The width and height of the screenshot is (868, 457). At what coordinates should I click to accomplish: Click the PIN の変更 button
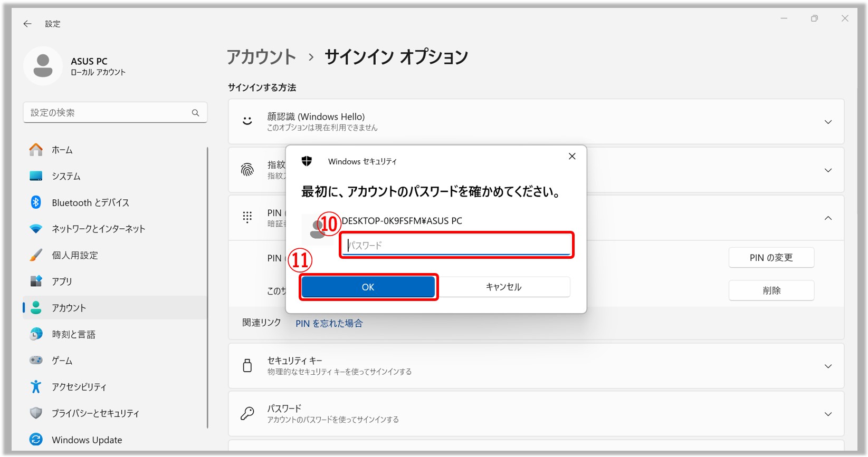point(771,258)
